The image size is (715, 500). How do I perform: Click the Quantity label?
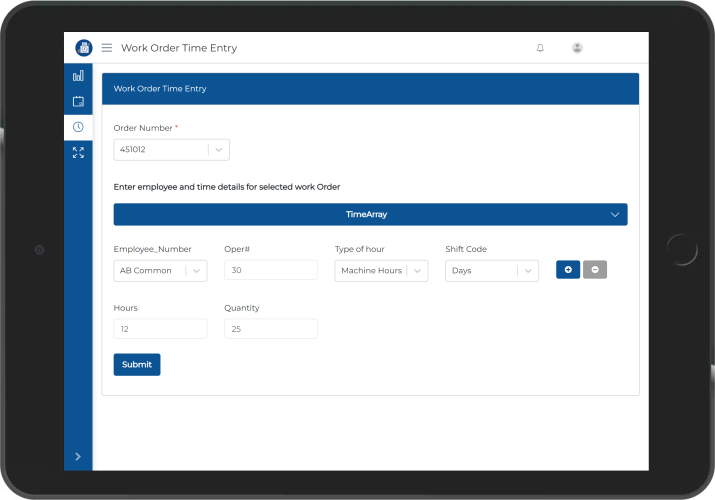242,308
